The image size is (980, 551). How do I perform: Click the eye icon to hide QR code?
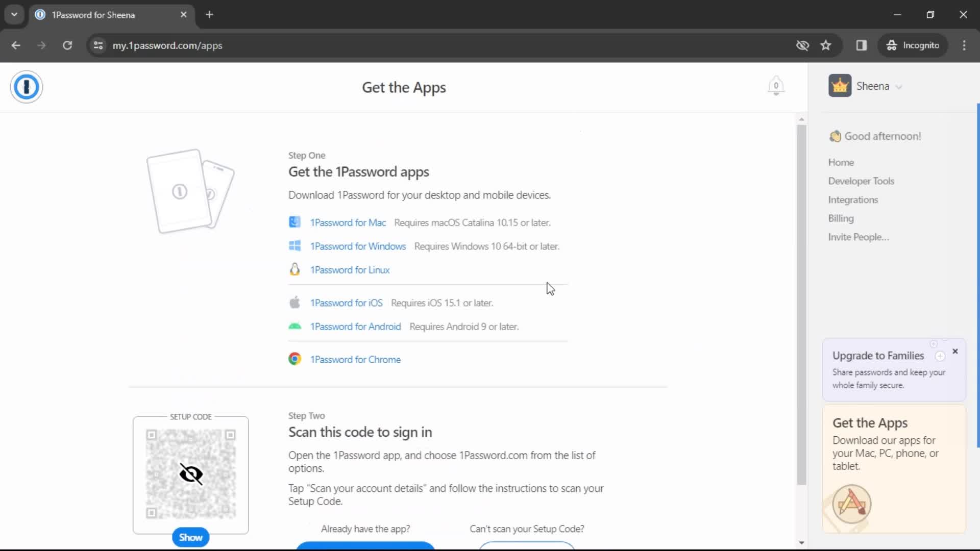[190, 474]
